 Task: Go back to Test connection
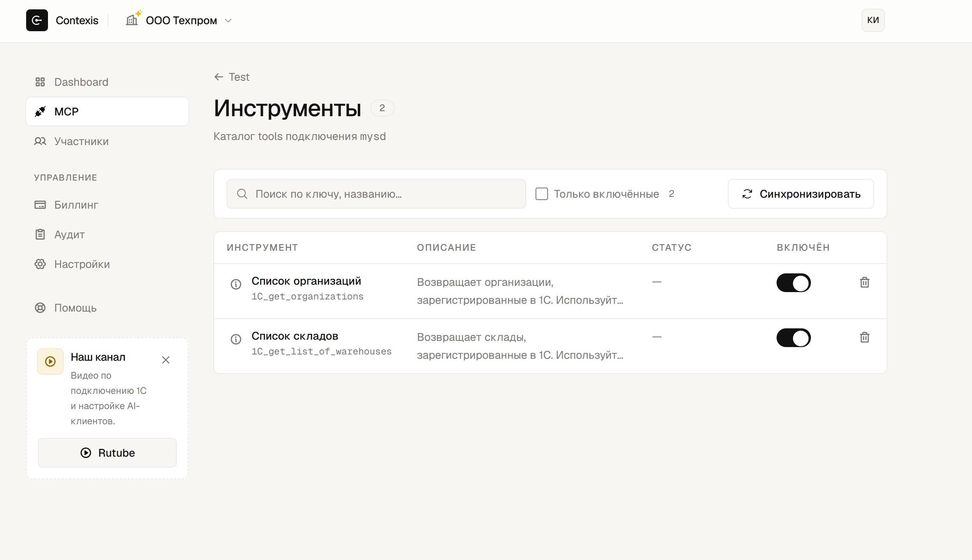tap(232, 77)
